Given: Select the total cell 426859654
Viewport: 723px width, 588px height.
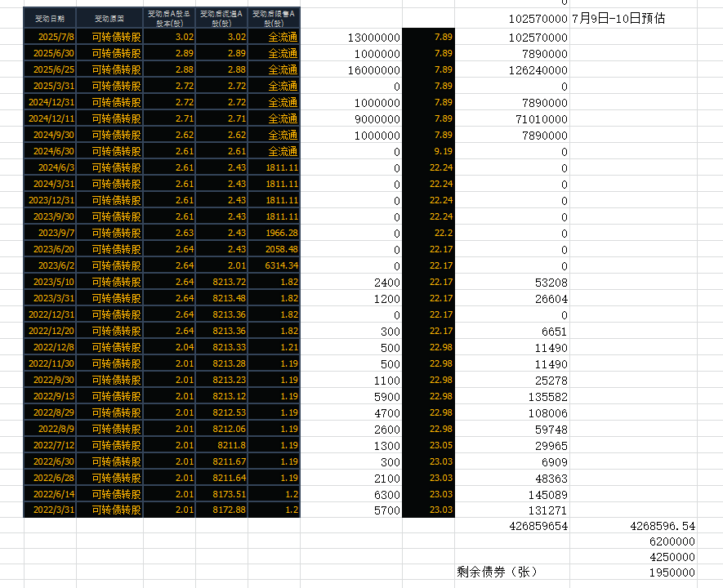Looking at the screenshot, I should [511, 526].
